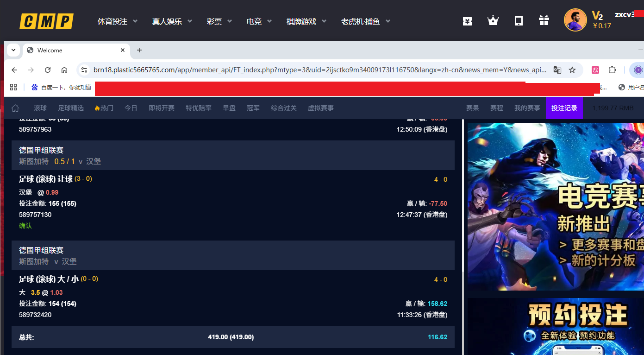Open the browser home icon
Screen dimensions: 644x355
click(x=64, y=70)
